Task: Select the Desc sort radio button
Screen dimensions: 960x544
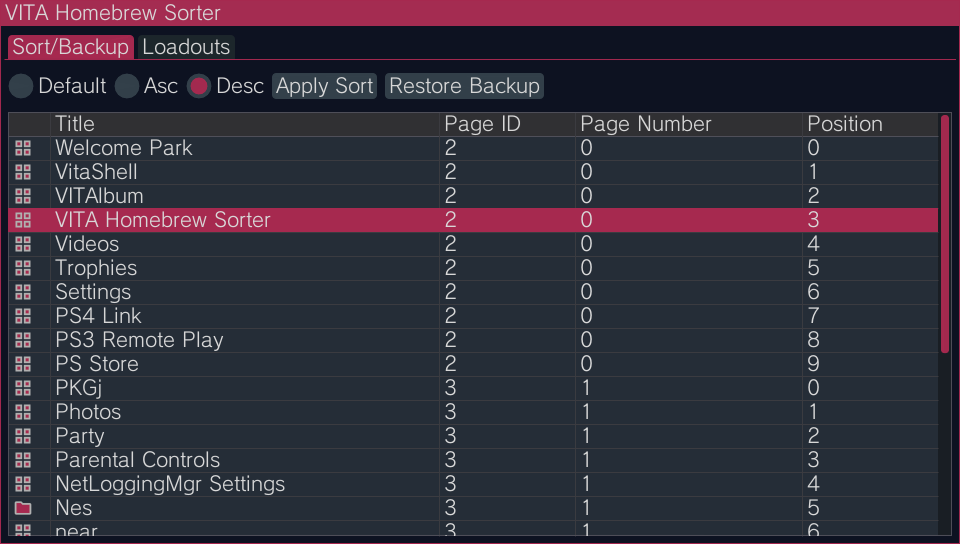Action: [199, 86]
